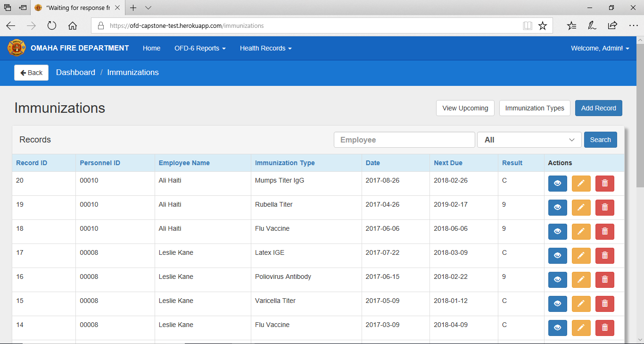Show tab previews chevron
This screenshot has height=344, width=644.
coord(148,8)
